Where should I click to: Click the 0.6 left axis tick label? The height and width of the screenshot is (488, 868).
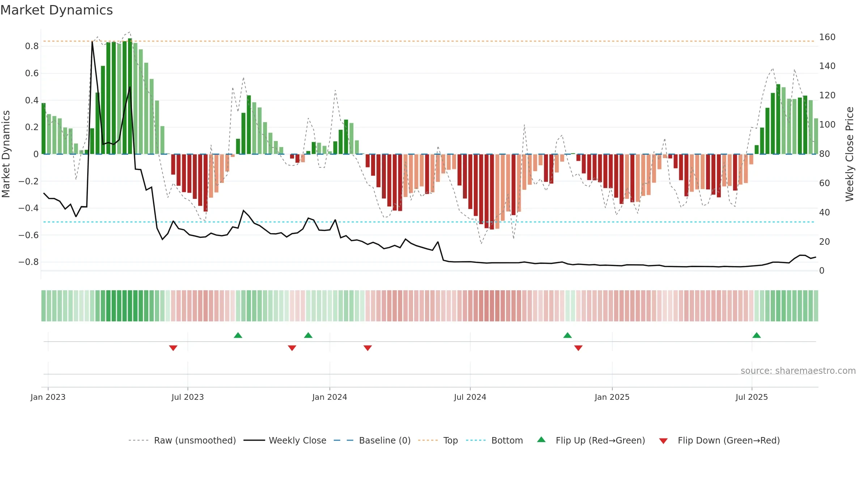point(32,73)
